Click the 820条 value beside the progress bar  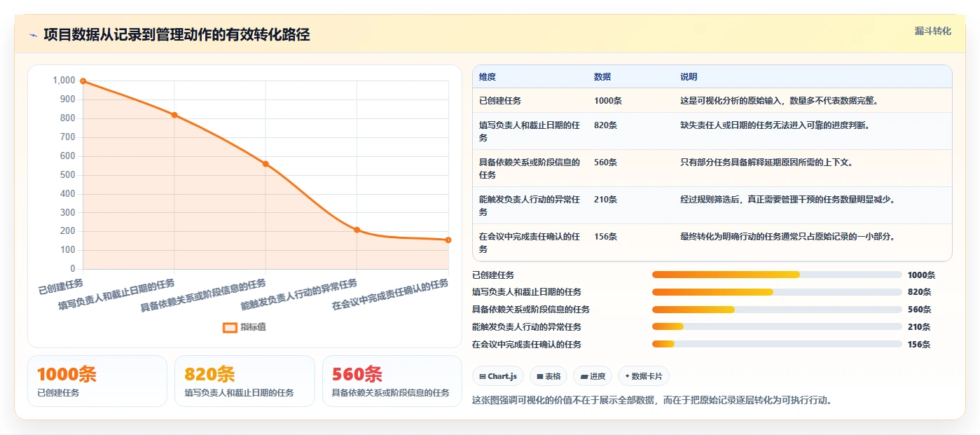tap(919, 292)
